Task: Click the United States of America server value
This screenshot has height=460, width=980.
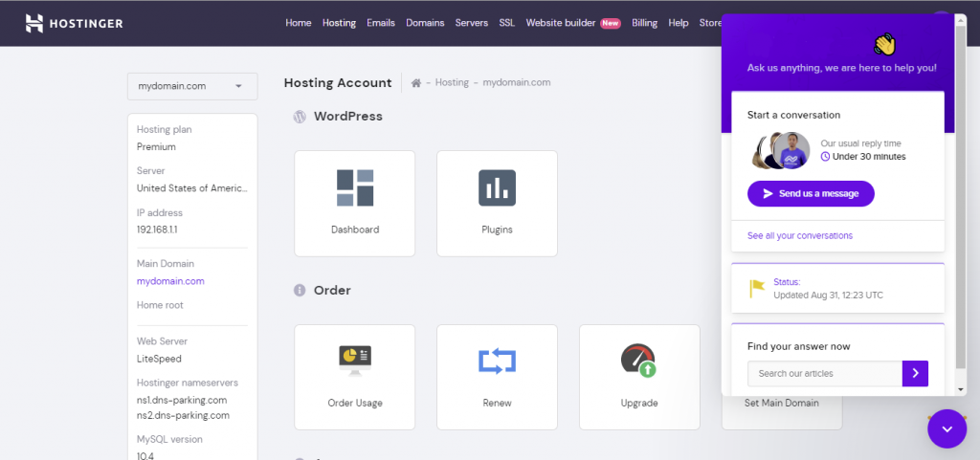Action: point(191,187)
